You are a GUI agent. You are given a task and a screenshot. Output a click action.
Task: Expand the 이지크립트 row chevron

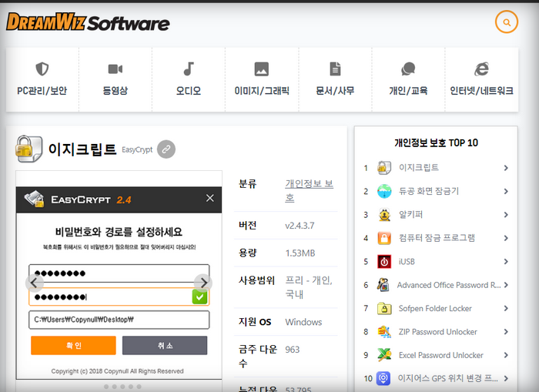pyautogui.click(x=506, y=168)
